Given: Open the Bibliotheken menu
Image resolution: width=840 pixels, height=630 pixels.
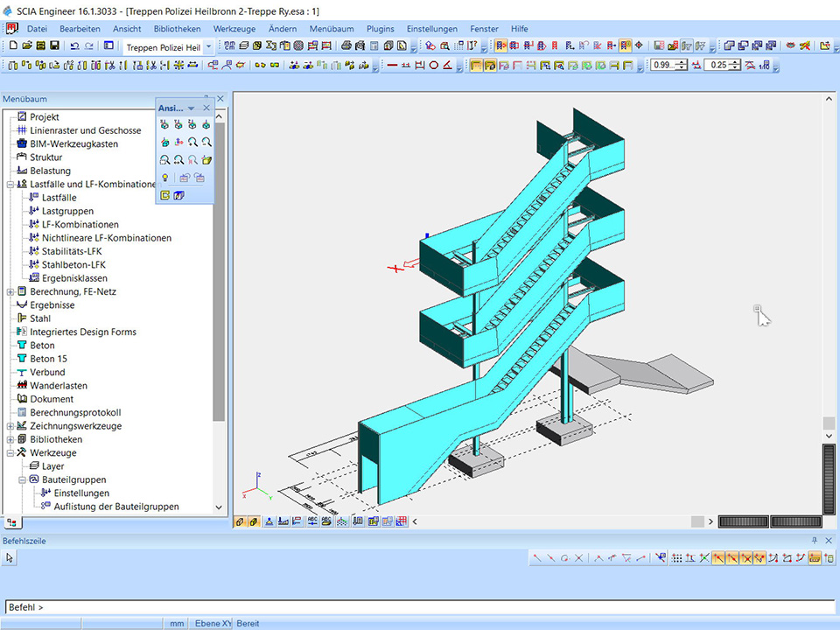Looking at the screenshot, I should (178, 29).
